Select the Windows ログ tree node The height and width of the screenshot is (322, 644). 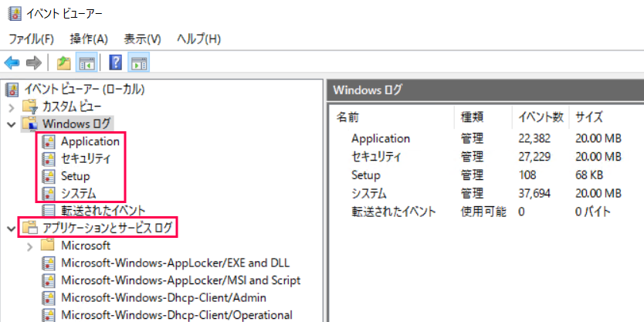pyautogui.click(x=76, y=124)
